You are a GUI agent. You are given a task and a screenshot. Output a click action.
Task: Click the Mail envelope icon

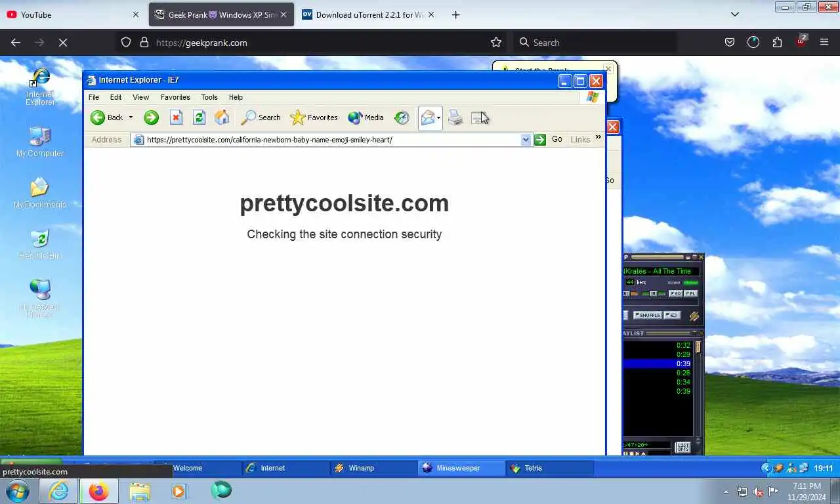428,117
